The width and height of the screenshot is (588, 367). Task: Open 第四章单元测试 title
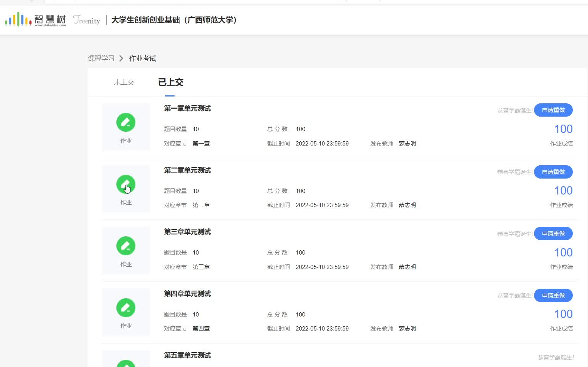click(187, 294)
